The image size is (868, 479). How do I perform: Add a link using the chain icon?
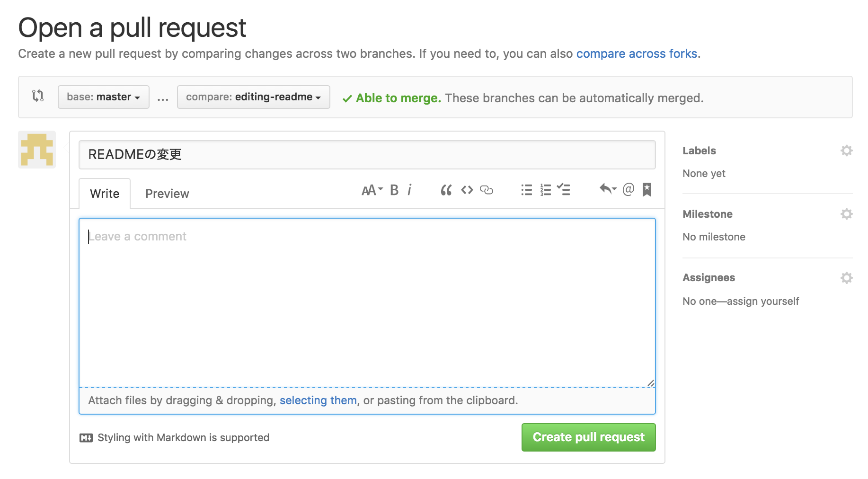487,190
